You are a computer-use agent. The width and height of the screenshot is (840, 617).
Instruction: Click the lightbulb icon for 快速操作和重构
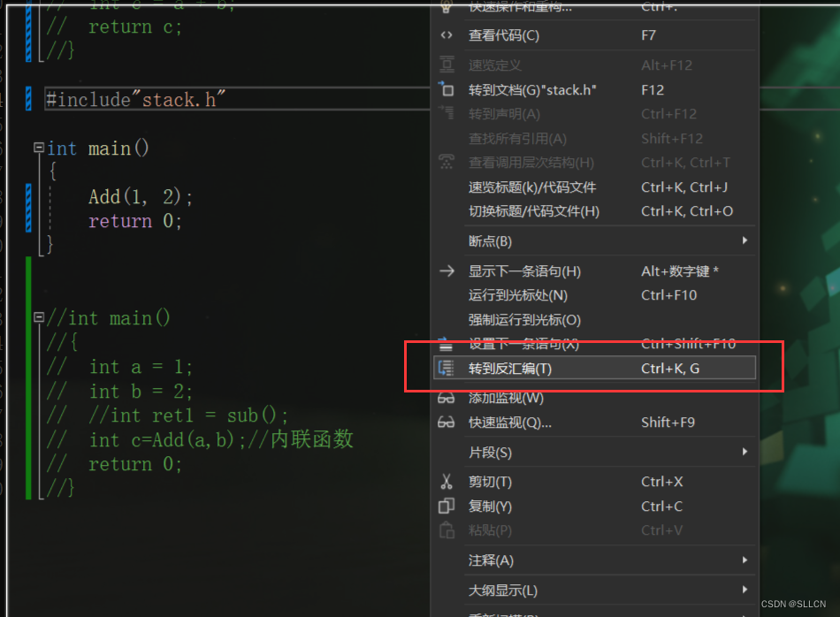[447, 8]
